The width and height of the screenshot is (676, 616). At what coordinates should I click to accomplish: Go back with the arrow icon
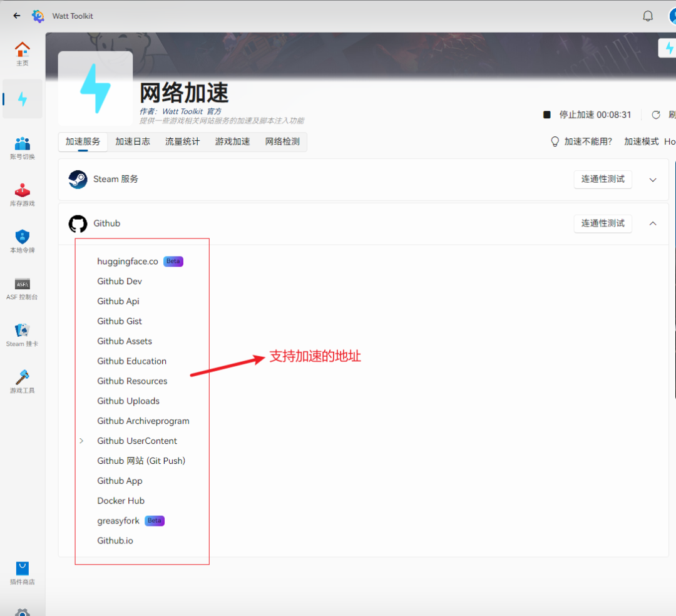(x=17, y=16)
